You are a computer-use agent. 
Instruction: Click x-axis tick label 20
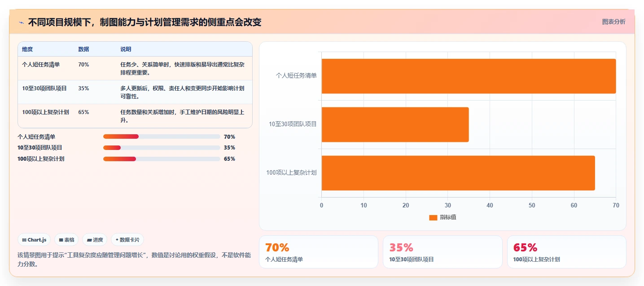(406, 206)
